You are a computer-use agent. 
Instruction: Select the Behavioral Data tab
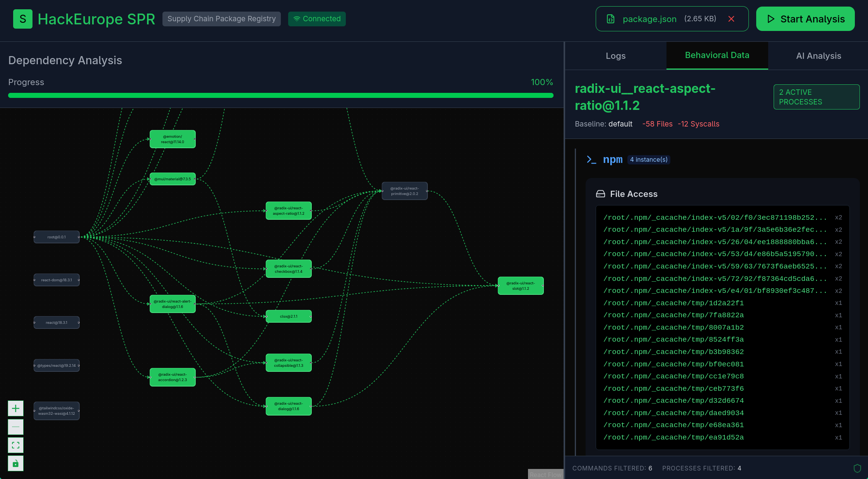click(x=717, y=55)
